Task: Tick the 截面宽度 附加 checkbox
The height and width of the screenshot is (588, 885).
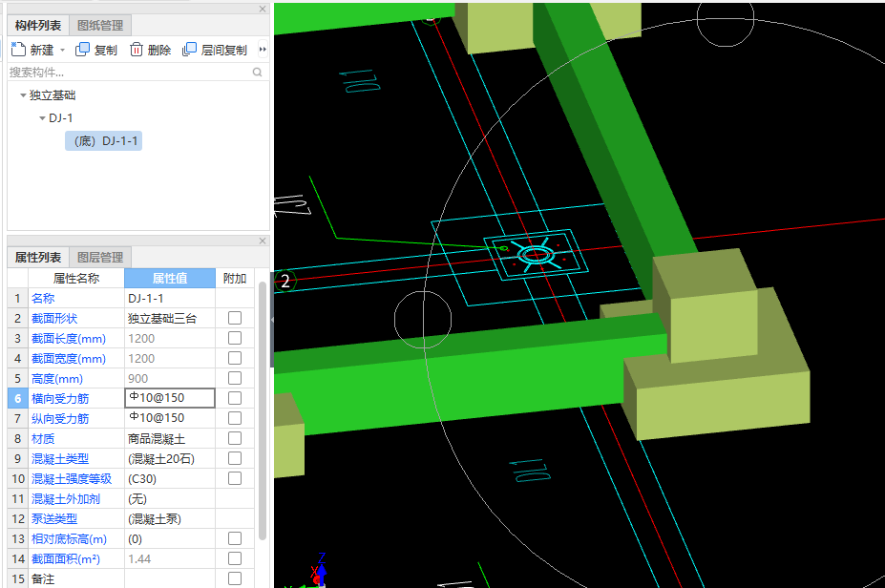Action: (235, 358)
